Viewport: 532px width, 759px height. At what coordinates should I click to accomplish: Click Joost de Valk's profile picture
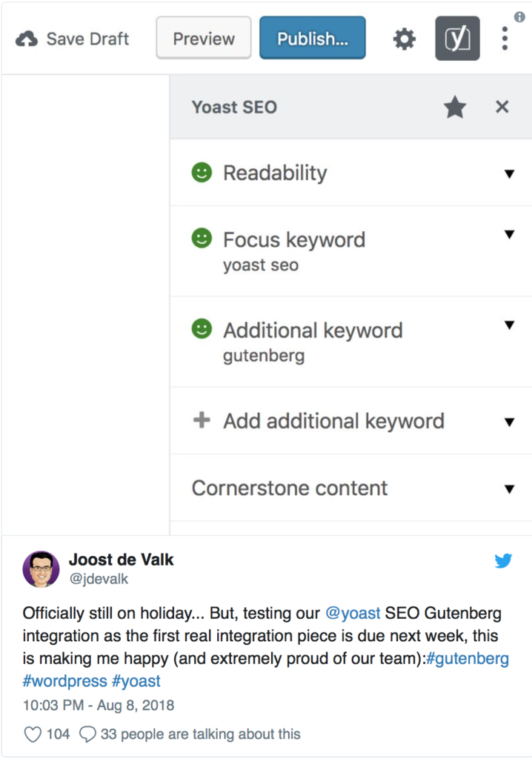[41, 569]
